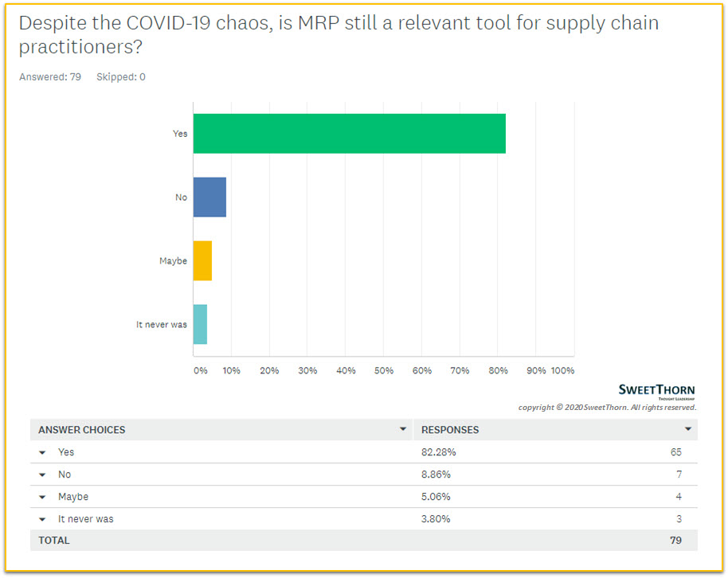Expand the Yes answer row arrow
728x578 pixels.
[x=42, y=452]
